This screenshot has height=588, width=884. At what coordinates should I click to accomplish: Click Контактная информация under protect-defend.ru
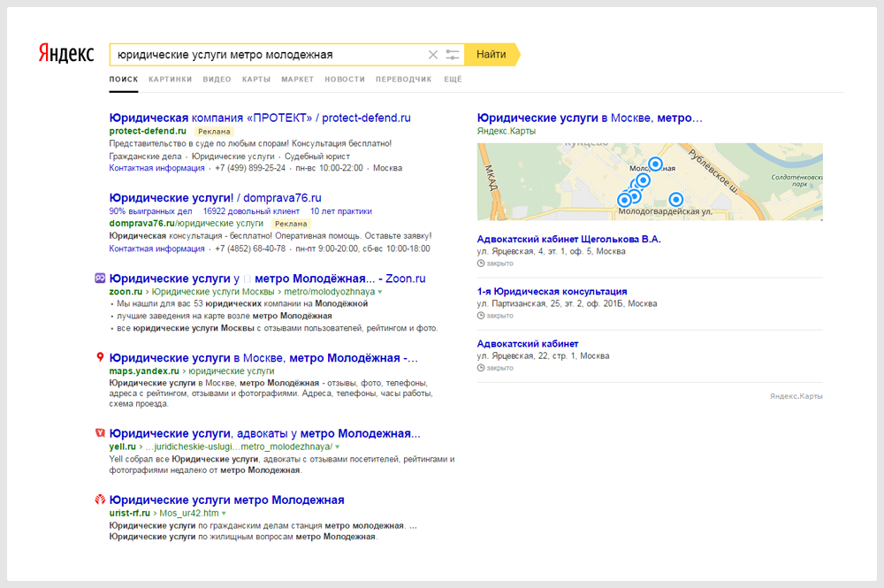pyautogui.click(x=156, y=168)
